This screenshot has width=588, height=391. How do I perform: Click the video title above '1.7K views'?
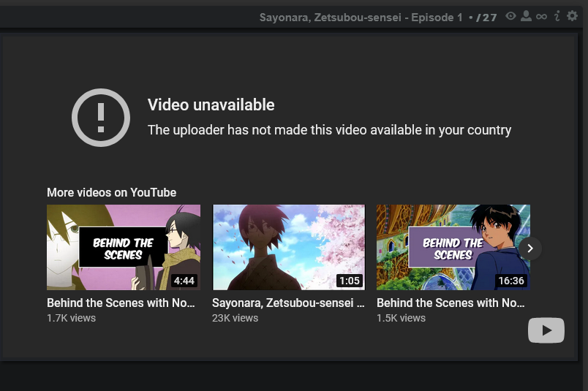pos(121,303)
